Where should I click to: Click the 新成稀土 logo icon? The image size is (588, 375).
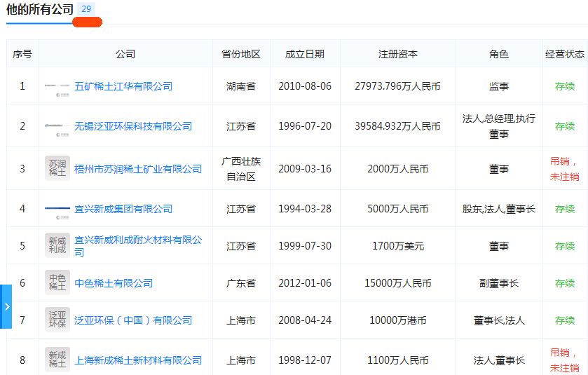(57, 360)
